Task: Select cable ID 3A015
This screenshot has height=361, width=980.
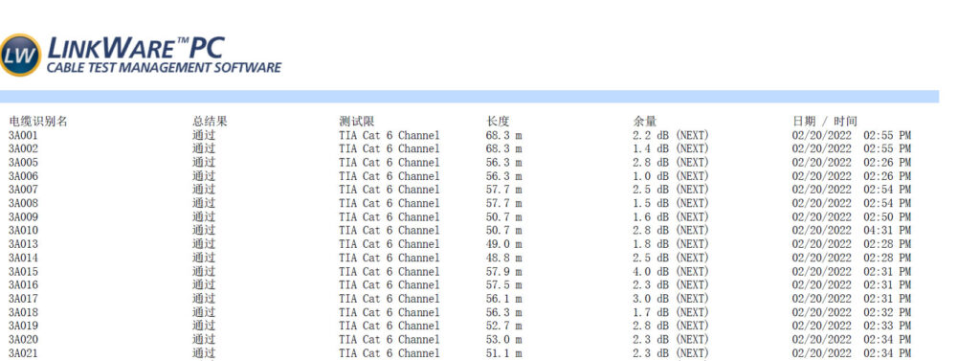Action: click(23, 272)
